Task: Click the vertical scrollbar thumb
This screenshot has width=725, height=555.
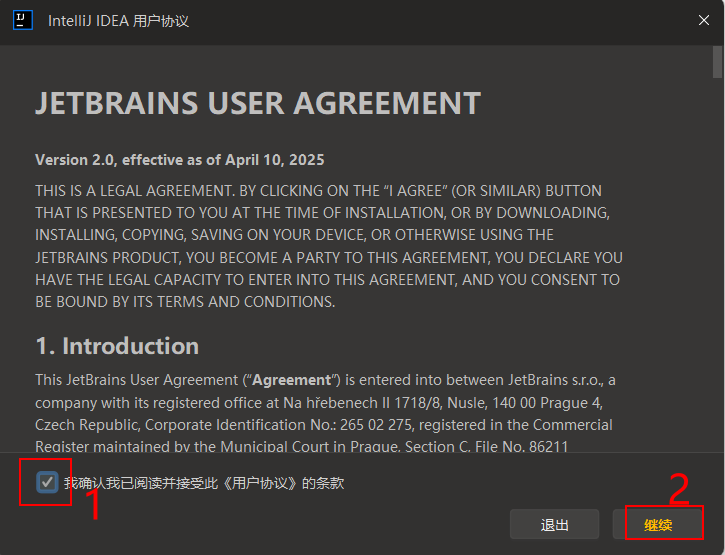Action: 717,62
